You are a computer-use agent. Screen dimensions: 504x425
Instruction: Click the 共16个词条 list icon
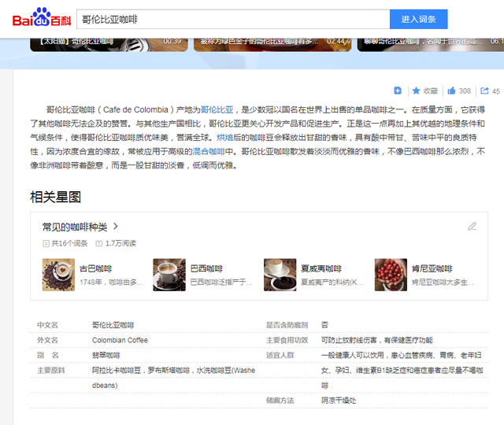(x=46, y=243)
